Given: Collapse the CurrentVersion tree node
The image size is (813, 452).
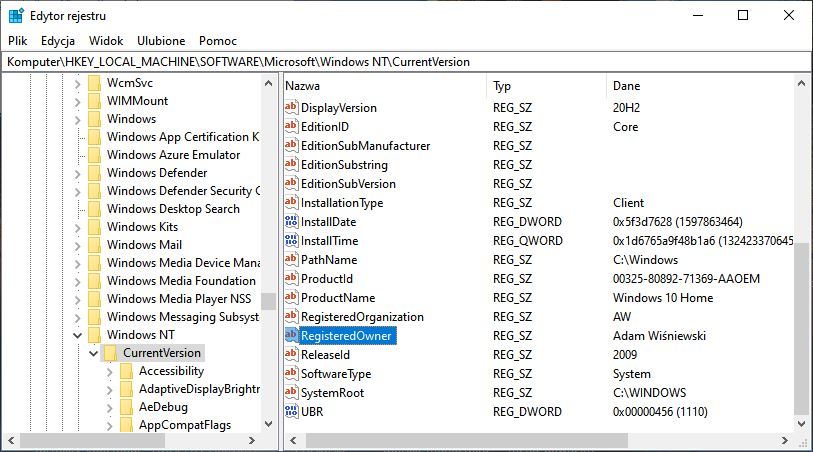Looking at the screenshot, I should [94, 353].
